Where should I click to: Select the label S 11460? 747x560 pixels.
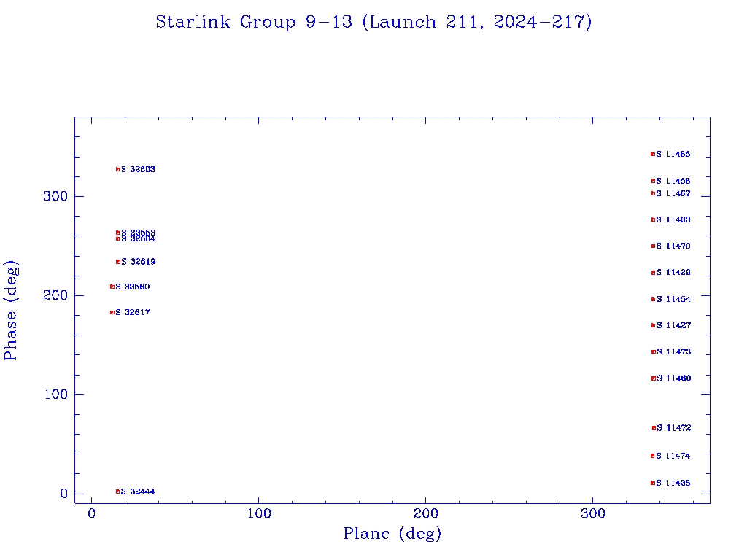click(673, 378)
